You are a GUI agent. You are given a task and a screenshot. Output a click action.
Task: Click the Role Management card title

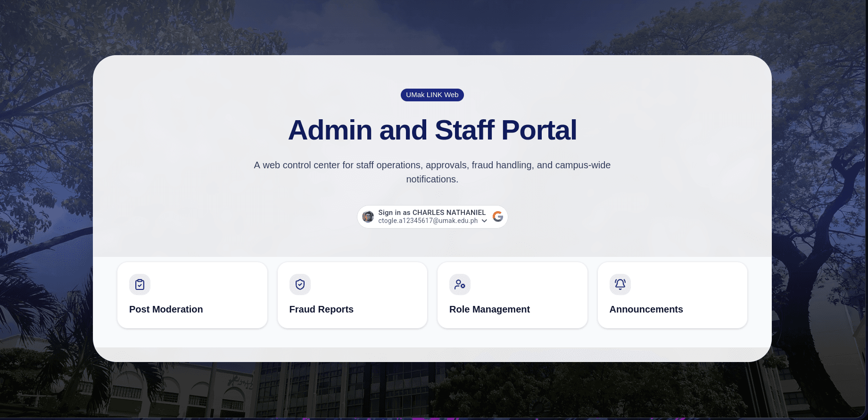(489, 309)
